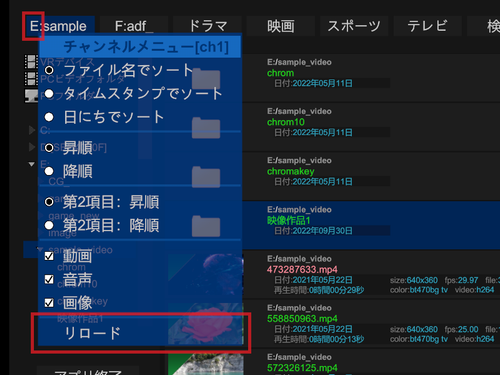Image resolution: width=500 pixels, height=375 pixels.
Task: Toggle the 動画 checkbox
Action: tap(49, 256)
